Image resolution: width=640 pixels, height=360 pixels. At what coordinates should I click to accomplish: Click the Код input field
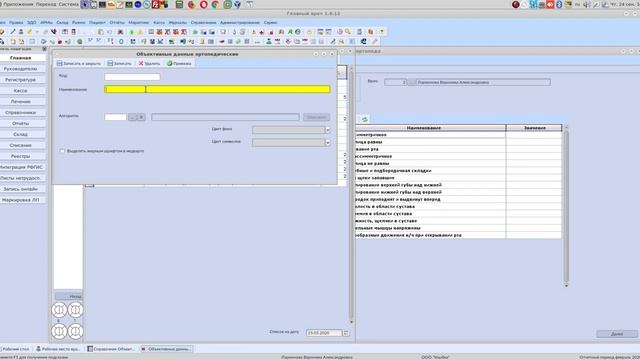[x=132, y=77]
